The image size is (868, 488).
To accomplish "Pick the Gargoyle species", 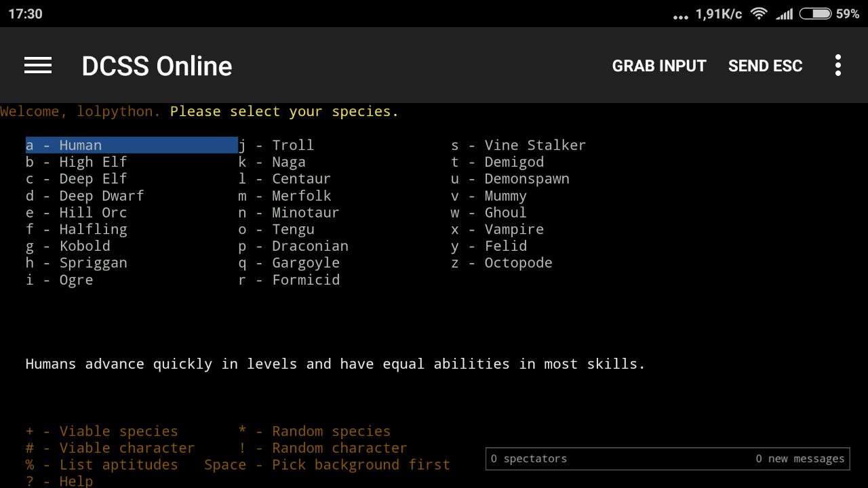I will [x=289, y=263].
